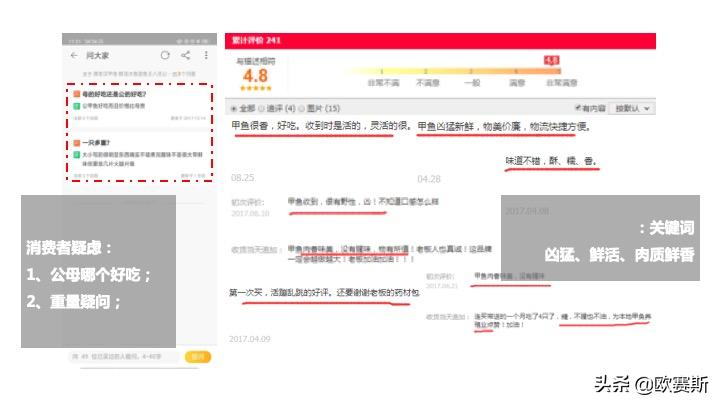Click the 非常满意 rating label
Viewport: 720px width, 405px height.
point(562,83)
